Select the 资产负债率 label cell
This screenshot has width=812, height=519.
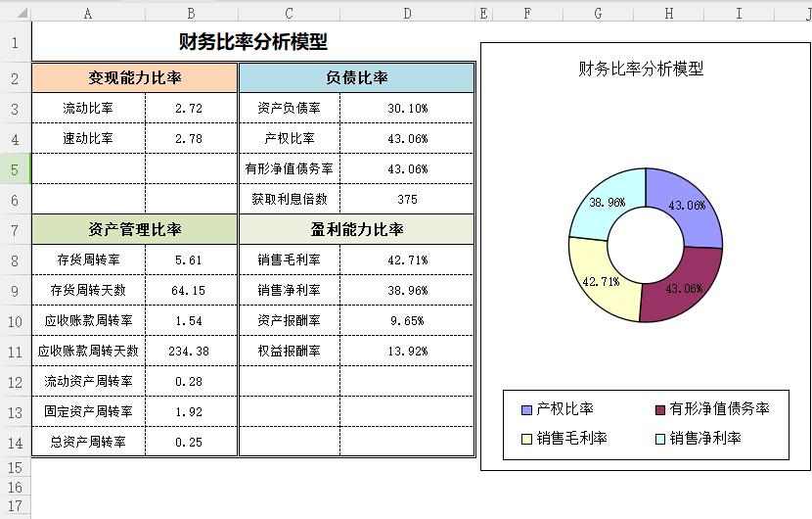(289, 109)
